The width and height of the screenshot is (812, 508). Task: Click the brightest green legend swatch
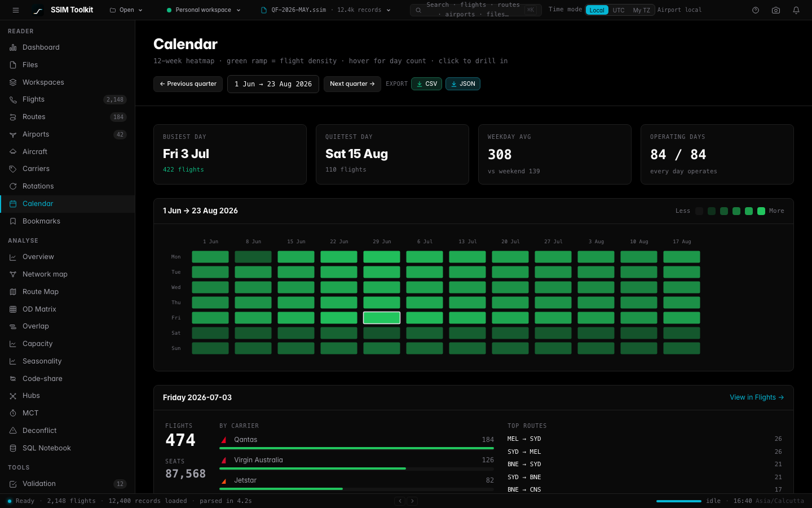tap(761, 211)
